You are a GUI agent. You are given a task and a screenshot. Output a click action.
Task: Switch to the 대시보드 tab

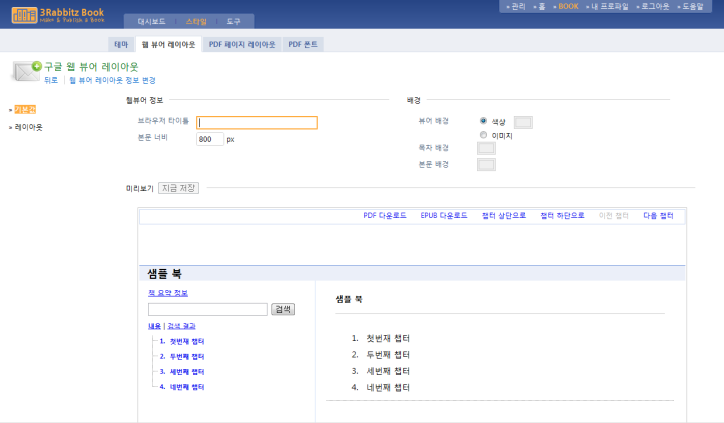pyautogui.click(x=151, y=21)
